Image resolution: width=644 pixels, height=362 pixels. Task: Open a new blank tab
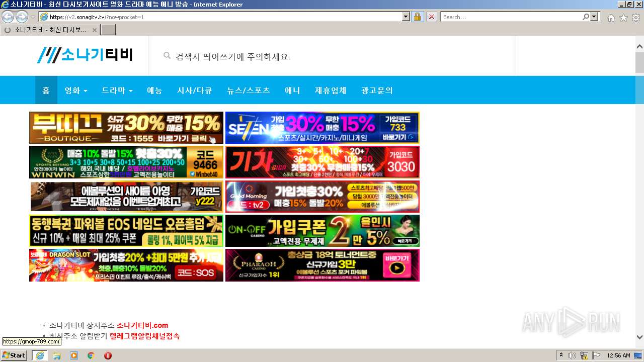(x=108, y=30)
